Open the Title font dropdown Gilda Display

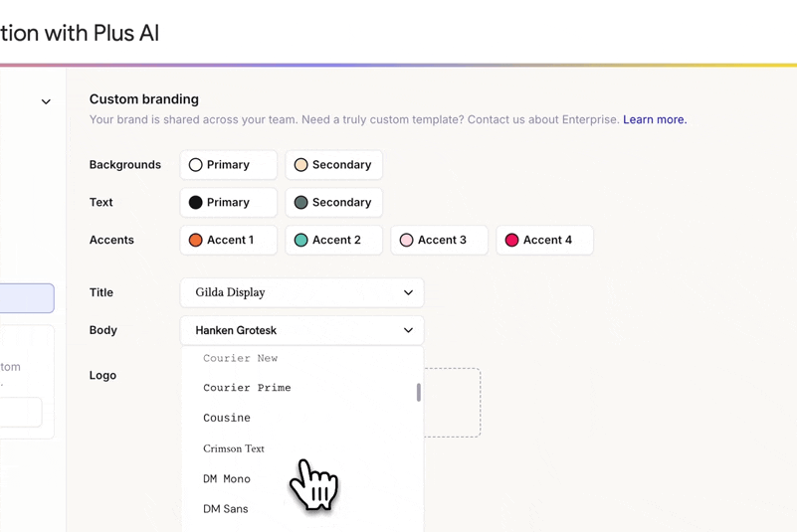pyautogui.click(x=301, y=292)
